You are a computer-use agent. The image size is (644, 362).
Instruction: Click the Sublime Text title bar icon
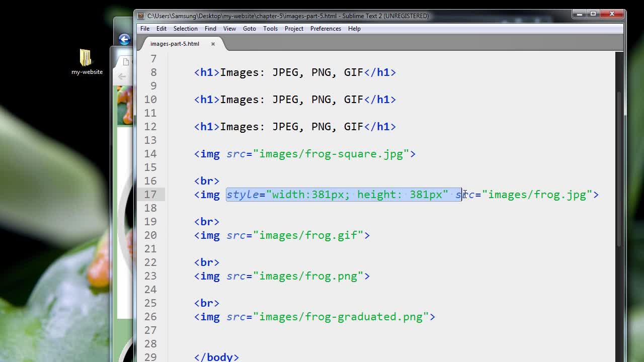coord(141,16)
